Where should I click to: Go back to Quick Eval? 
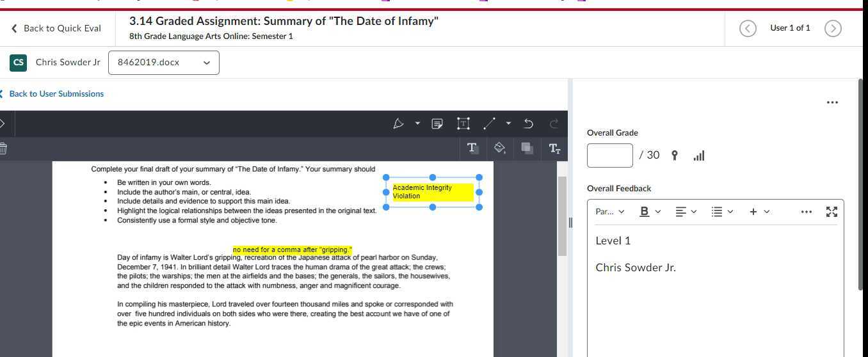56,28
